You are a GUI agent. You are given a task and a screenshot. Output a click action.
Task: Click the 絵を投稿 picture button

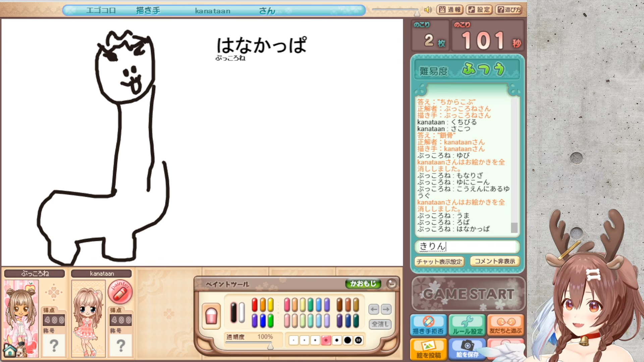(x=428, y=349)
